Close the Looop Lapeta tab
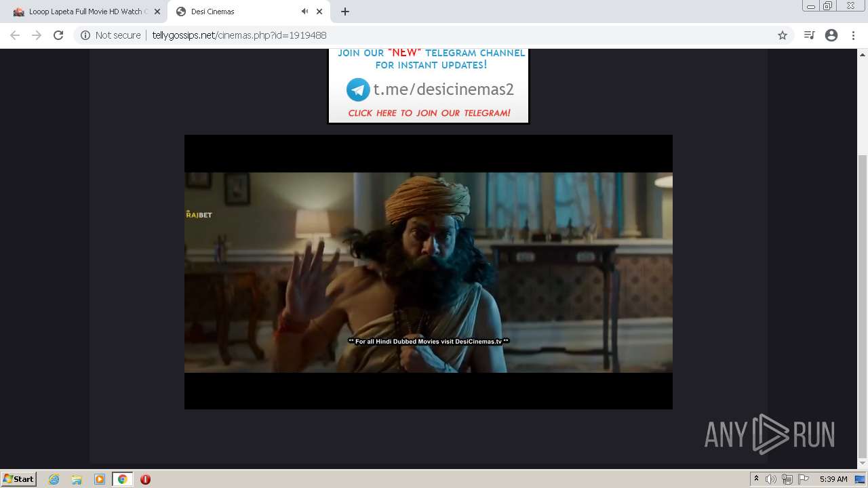This screenshot has width=868, height=488. (x=157, y=12)
